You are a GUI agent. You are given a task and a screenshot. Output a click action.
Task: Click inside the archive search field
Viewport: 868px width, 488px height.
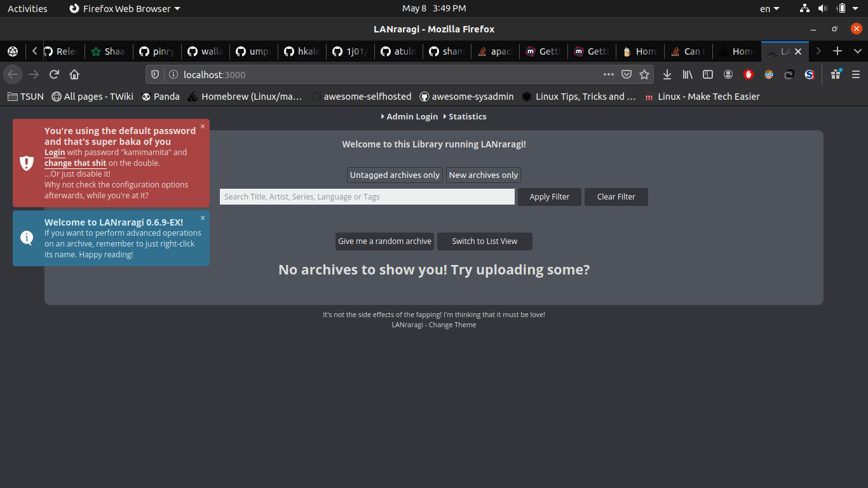point(367,196)
